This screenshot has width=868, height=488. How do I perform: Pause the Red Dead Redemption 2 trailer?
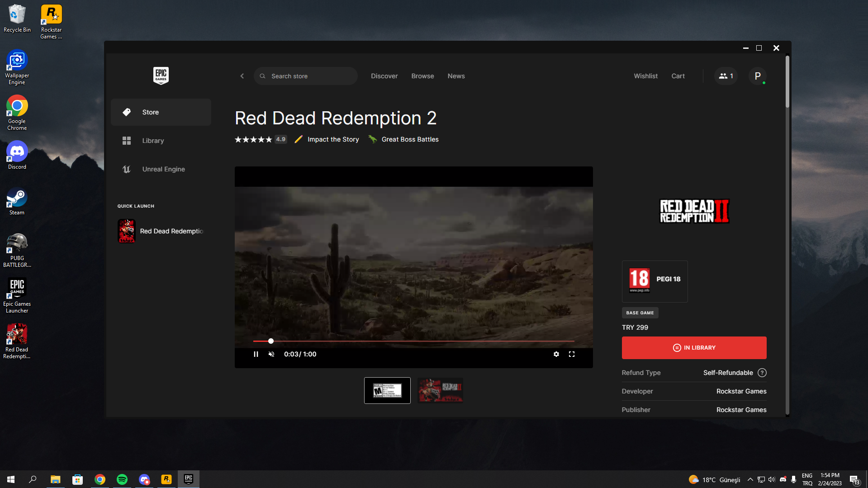click(256, 354)
